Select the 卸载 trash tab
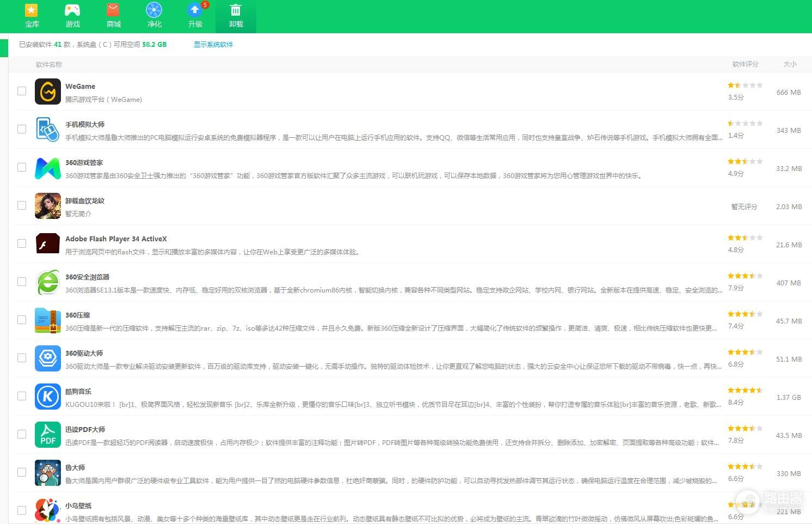812x524 pixels. pos(236,16)
